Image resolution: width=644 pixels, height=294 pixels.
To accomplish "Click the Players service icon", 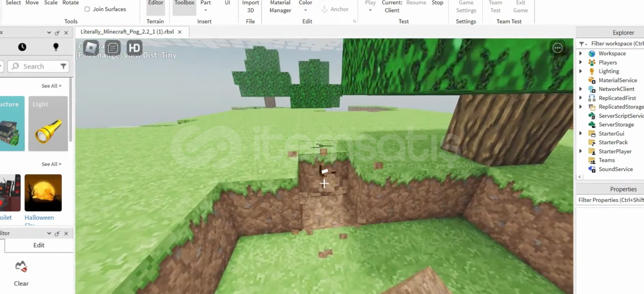I will click(592, 62).
